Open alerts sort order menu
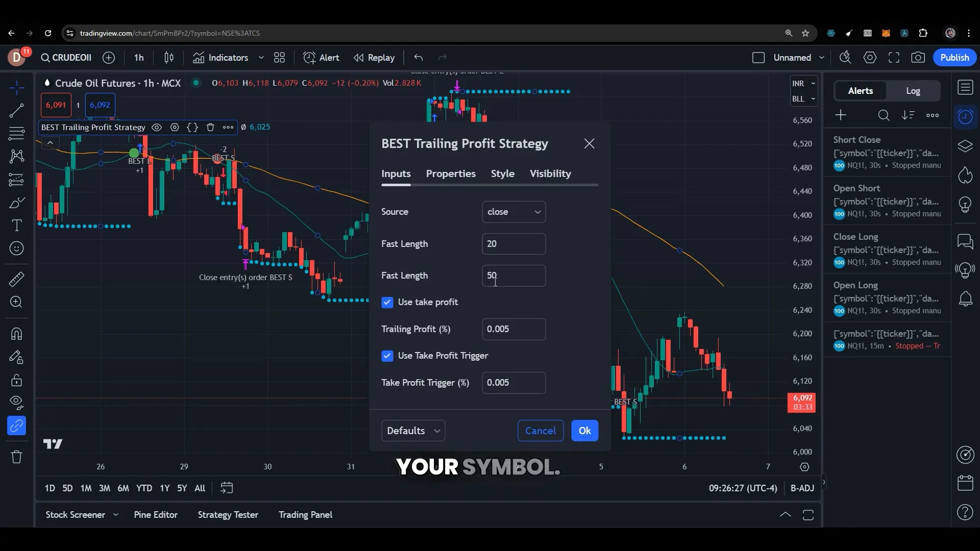Viewport: 980px width, 551px height. coord(908,115)
